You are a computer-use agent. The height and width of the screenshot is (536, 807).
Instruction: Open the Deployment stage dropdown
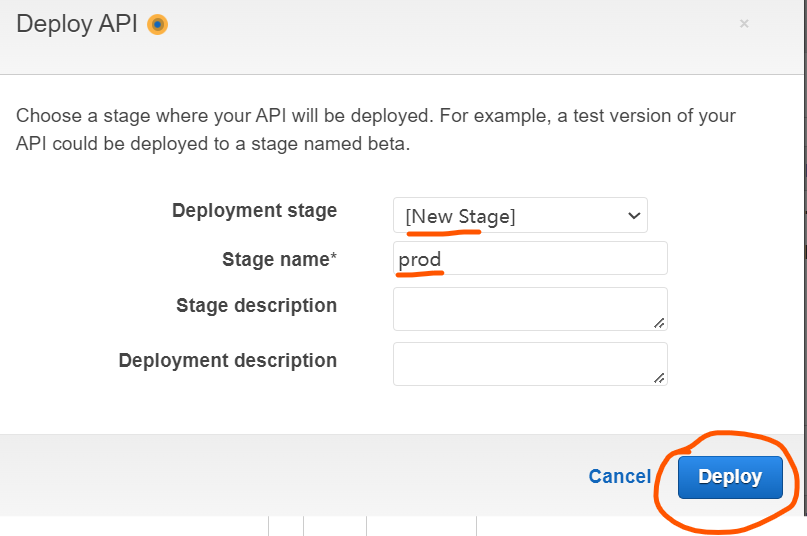pos(520,215)
